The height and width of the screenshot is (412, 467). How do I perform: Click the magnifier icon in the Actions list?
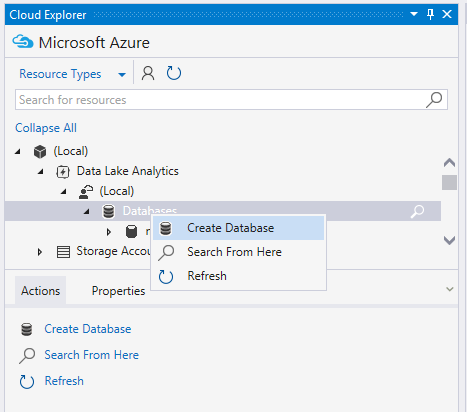pos(27,356)
